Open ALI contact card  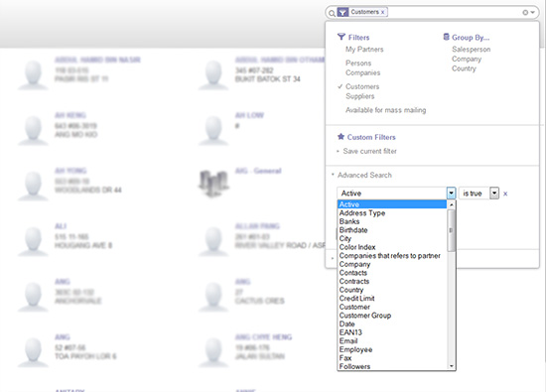click(x=61, y=226)
